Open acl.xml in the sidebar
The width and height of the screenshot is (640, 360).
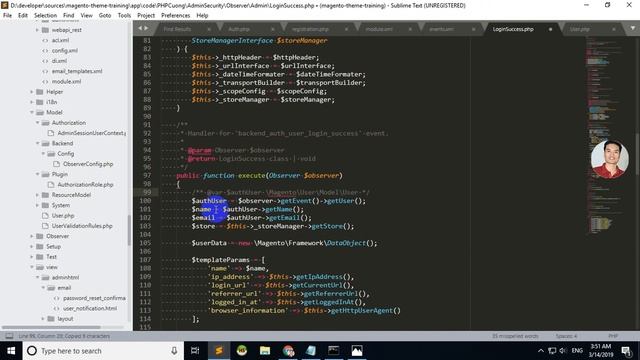tap(60, 40)
